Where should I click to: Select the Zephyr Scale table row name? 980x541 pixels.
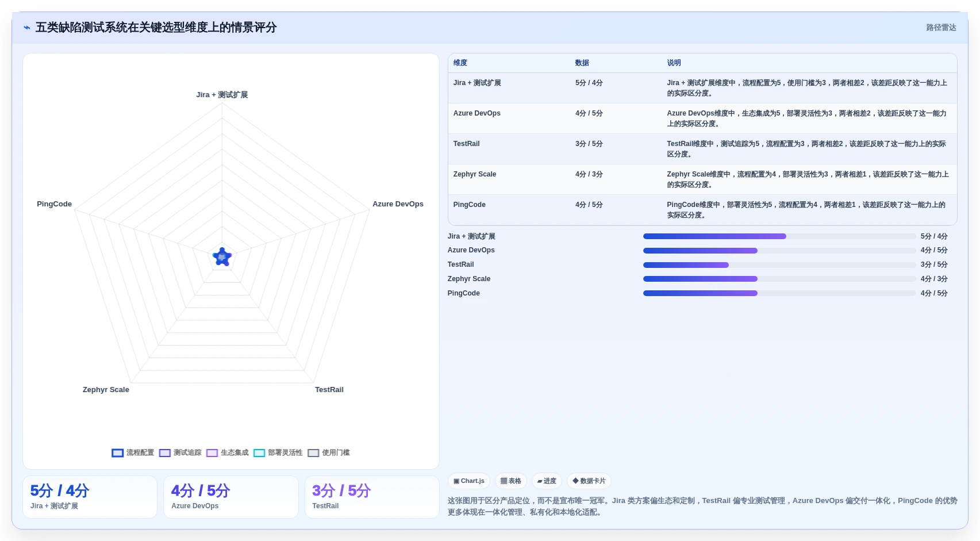click(x=475, y=174)
